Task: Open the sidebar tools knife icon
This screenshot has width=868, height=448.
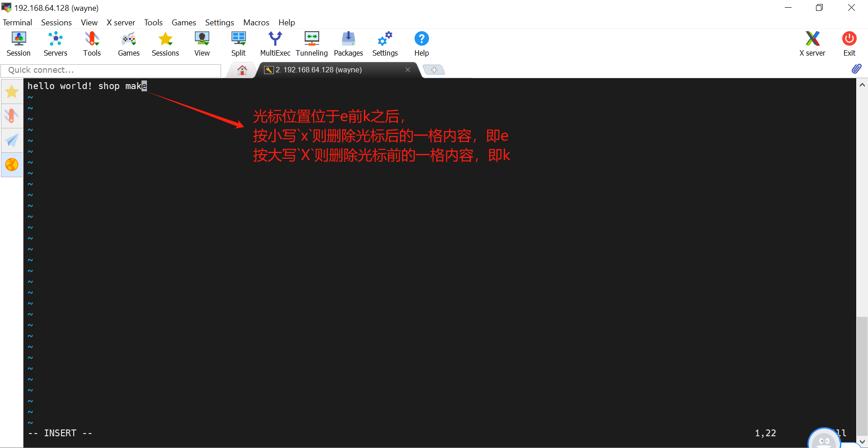Action: point(12,116)
